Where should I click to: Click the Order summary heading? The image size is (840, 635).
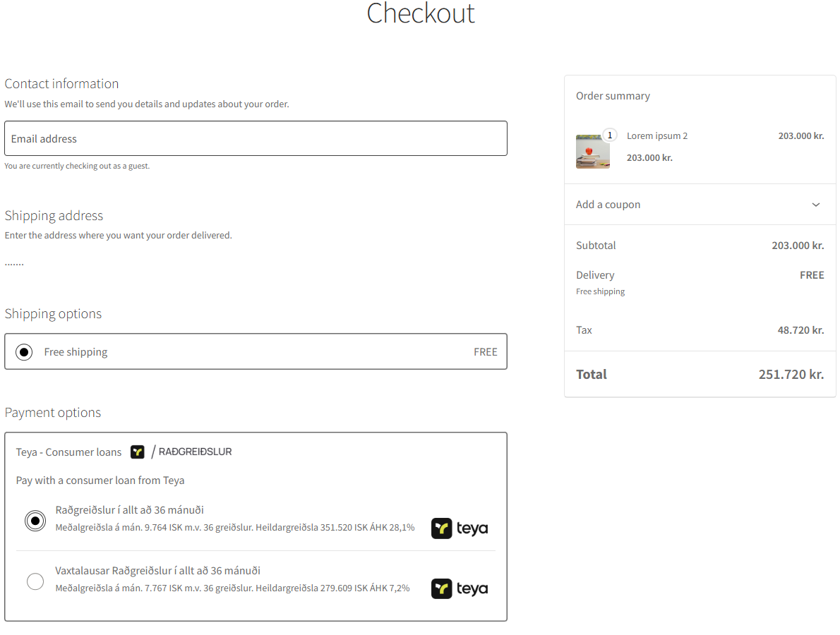click(x=613, y=96)
